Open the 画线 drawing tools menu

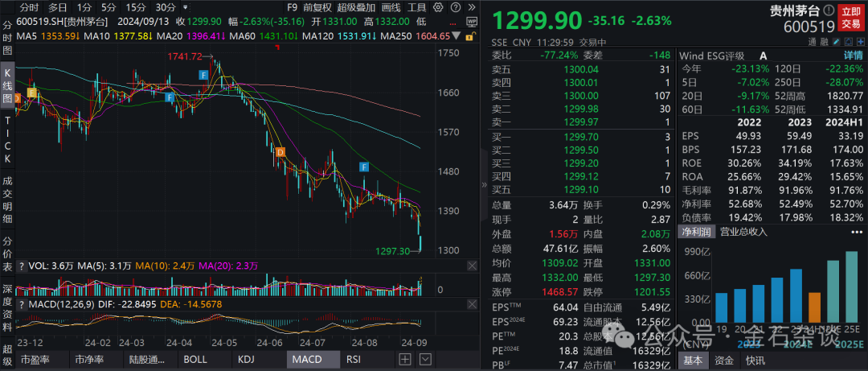391,8
